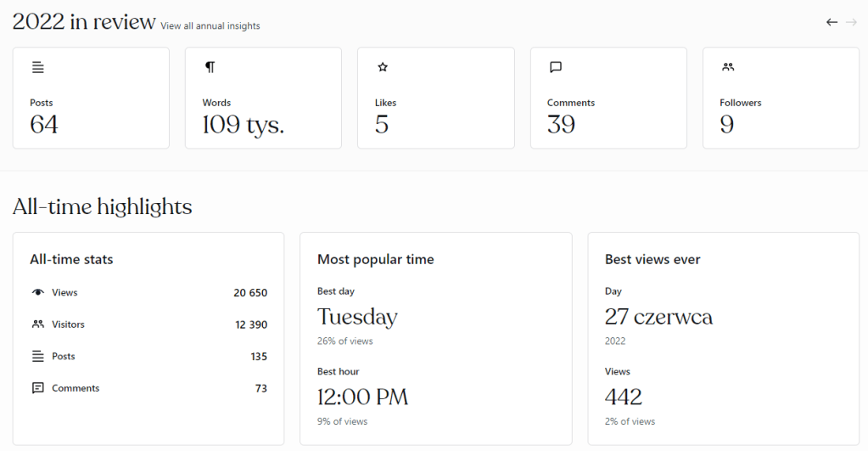Click the Comments icon in All-time stats
Viewport: 868px width, 451px height.
coord(37,388)
